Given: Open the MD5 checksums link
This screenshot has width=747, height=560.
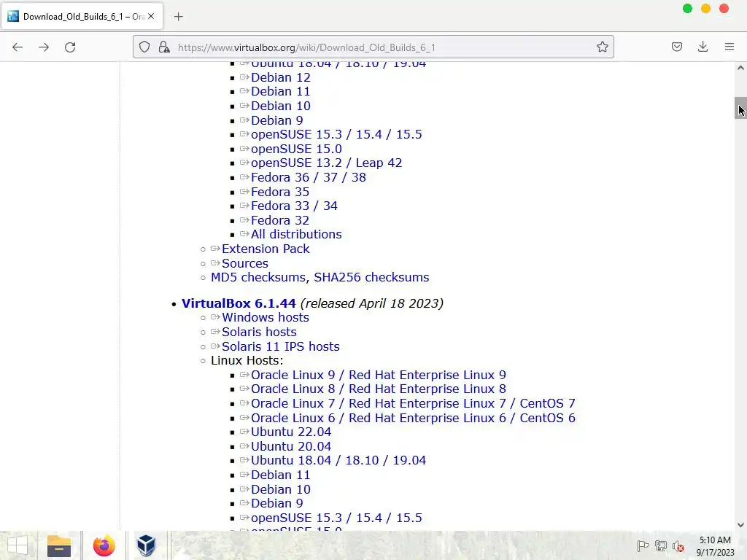Looking at the screenshot, I should click(x=259, y=277).
